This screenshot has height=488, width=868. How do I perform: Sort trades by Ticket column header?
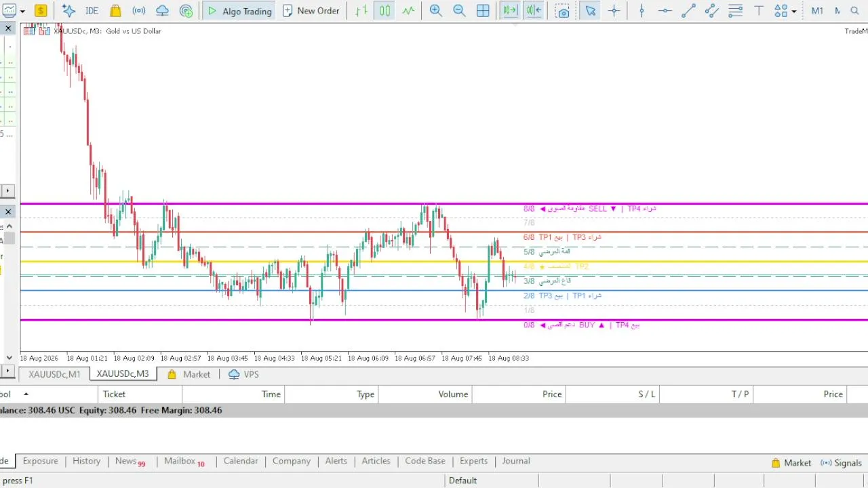(x=140, y=394)
